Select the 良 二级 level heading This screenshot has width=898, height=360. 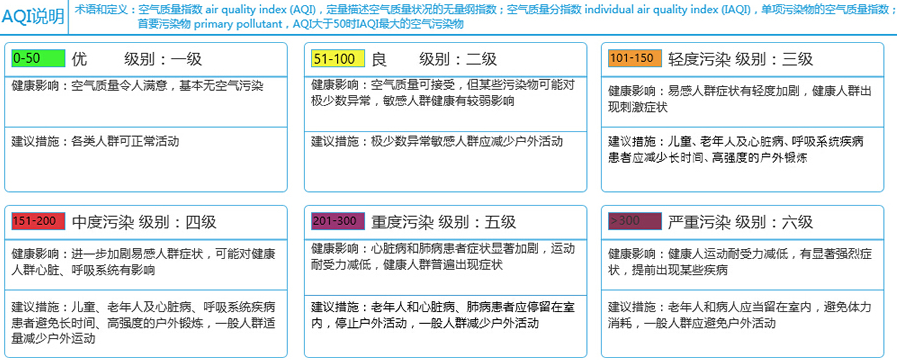[x=434, y=59]
